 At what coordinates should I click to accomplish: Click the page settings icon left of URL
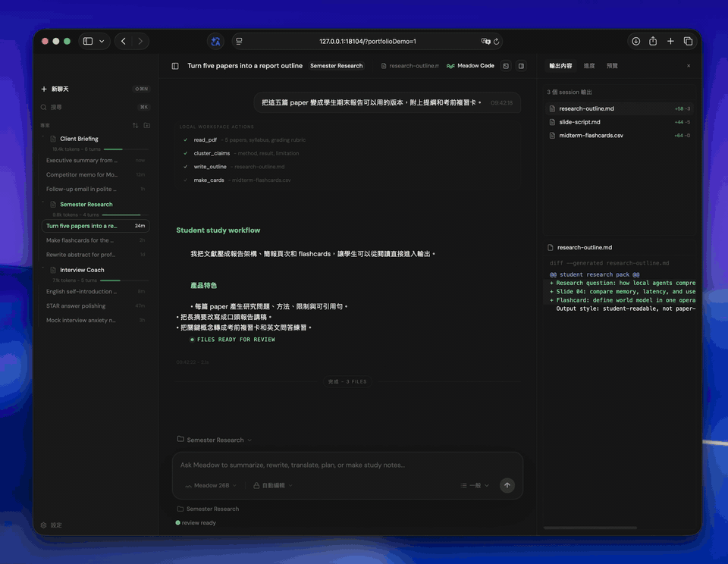click(x=239, y=41)
